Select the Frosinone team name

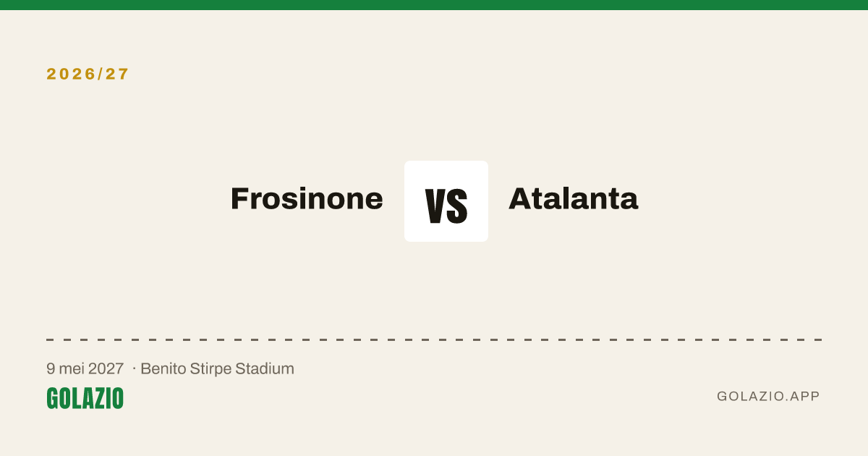pos(307,198)
